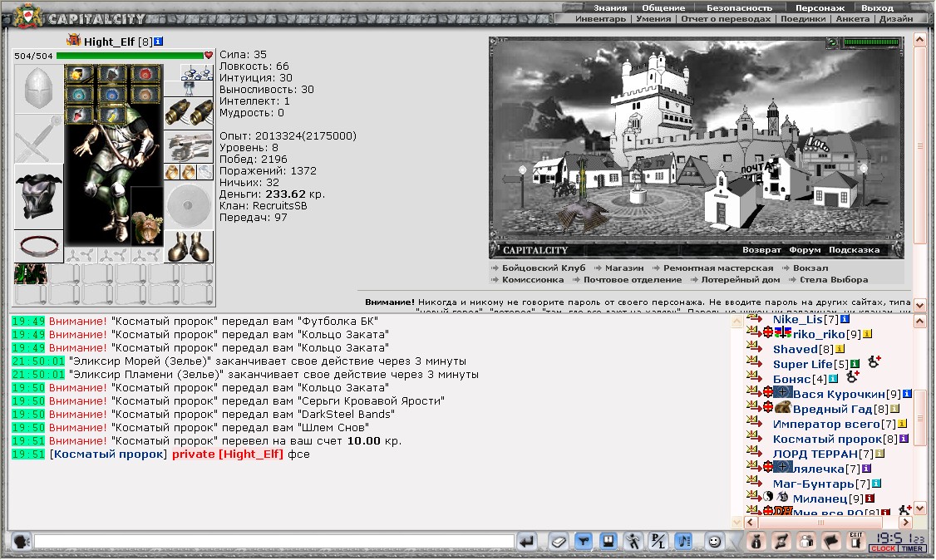This screenshot has width=936, height=560.
Task: Open the Дизайн settings
Action: [896, 18]
